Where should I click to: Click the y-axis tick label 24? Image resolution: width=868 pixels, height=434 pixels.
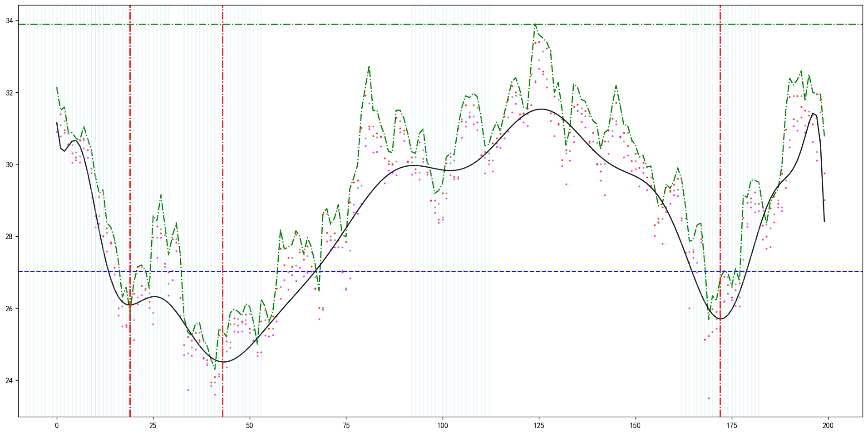(10, 380)
